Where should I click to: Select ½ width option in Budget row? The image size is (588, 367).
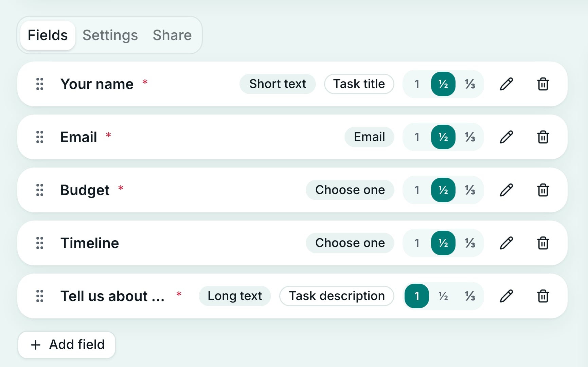[443, 190]
